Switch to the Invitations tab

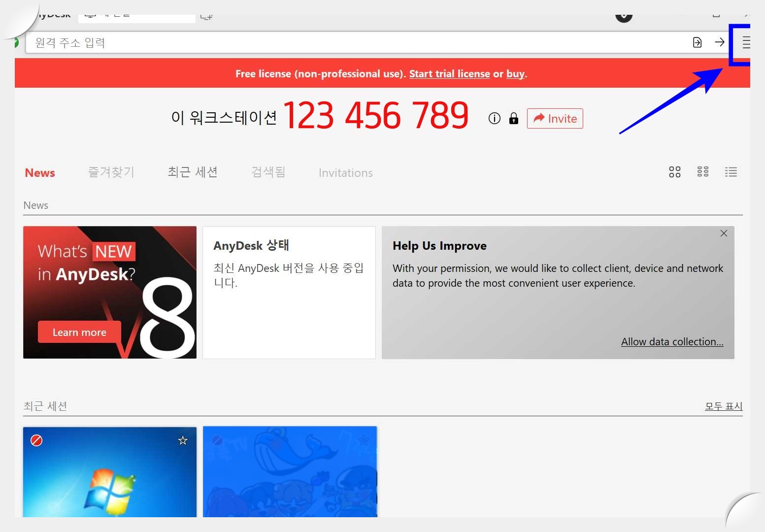click(345, 172)
